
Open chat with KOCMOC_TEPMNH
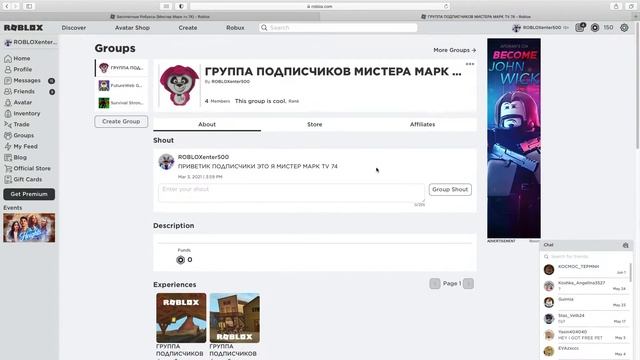pyautogui.click(x=585, y=269)
